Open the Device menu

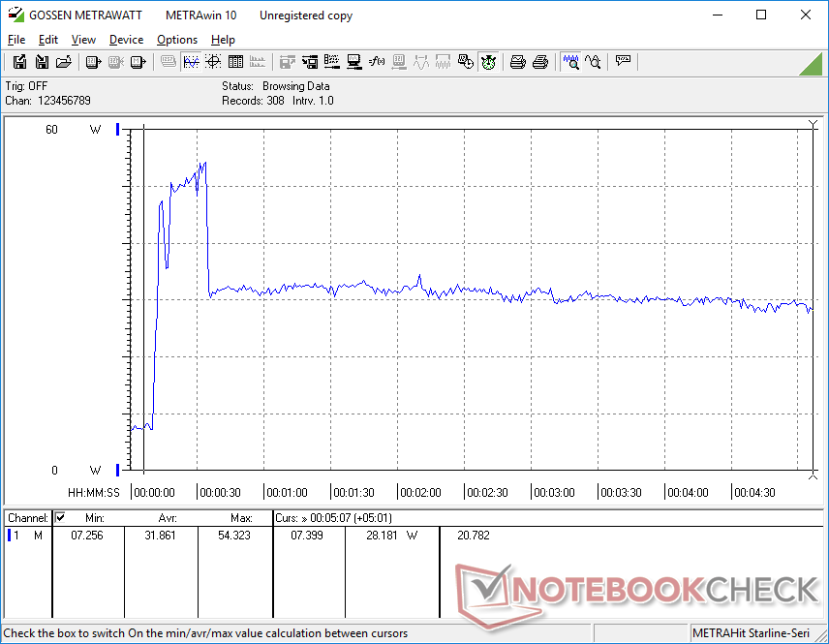pyautogui.click(x=126, y=40)
